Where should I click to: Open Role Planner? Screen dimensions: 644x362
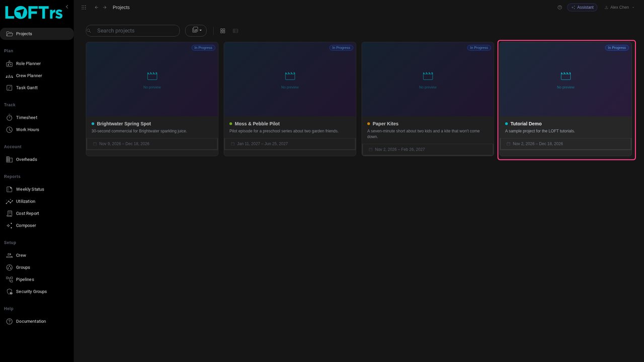(37, 64)
